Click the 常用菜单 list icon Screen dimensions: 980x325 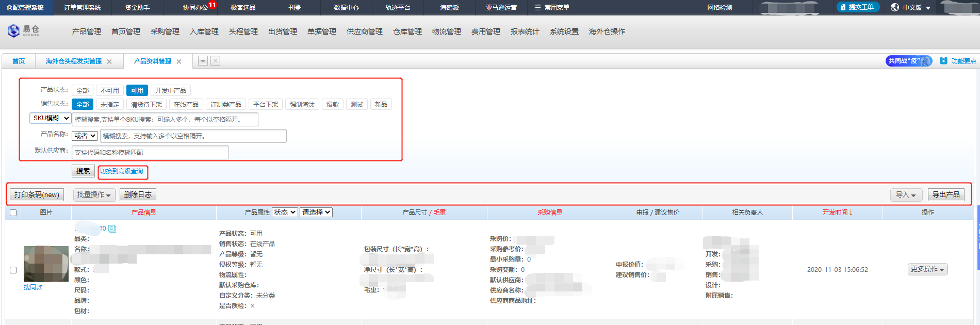537,8
